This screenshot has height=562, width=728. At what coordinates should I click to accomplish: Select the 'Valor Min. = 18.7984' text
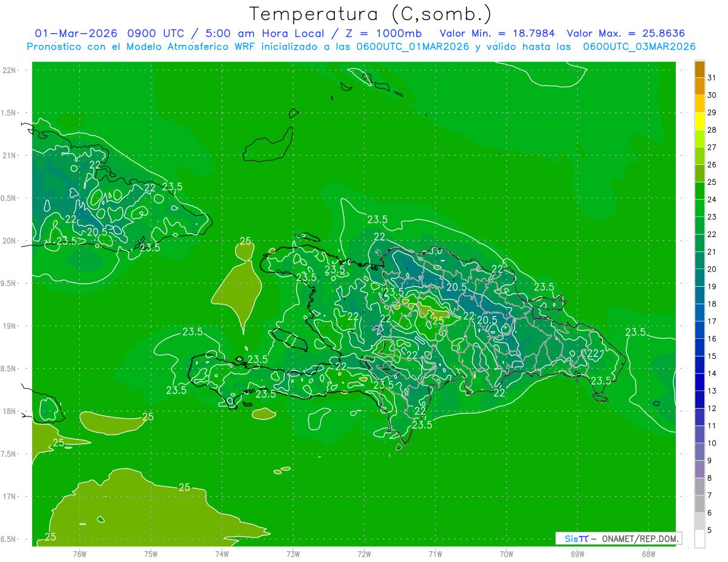point(497,33)
